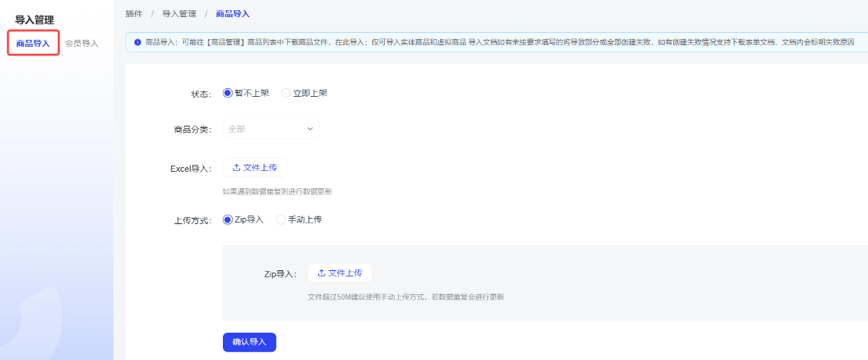The width and height of the screenshot is (868, 360).
Task: Navigate to 导入管理 in the breadcrumb
Action: [178, 13]
